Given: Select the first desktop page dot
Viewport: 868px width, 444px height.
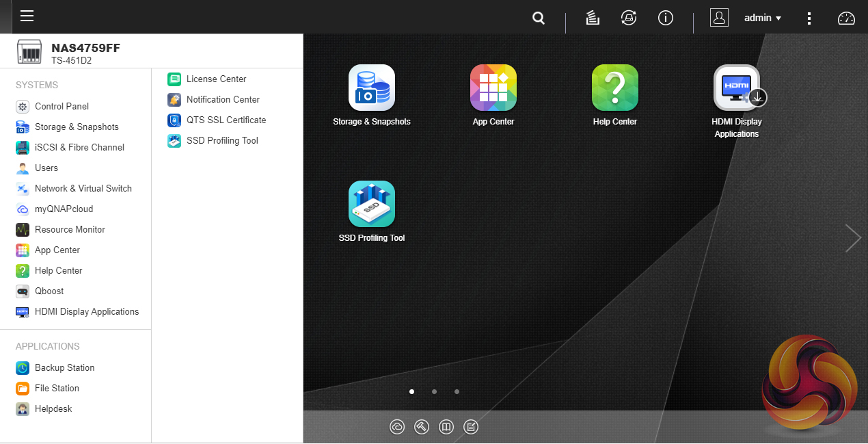Looking at the screenshot, I should (411, 392).
